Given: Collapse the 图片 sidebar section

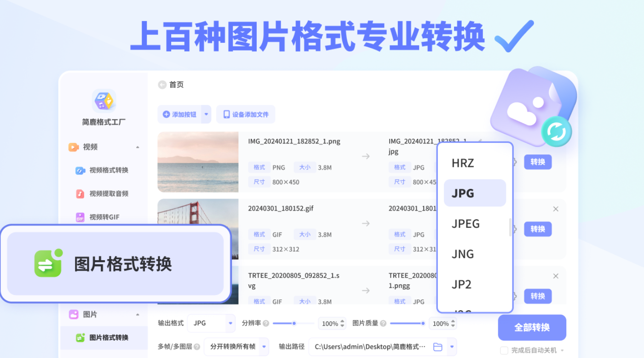Looking at the screenshot, I should [138, 314].
